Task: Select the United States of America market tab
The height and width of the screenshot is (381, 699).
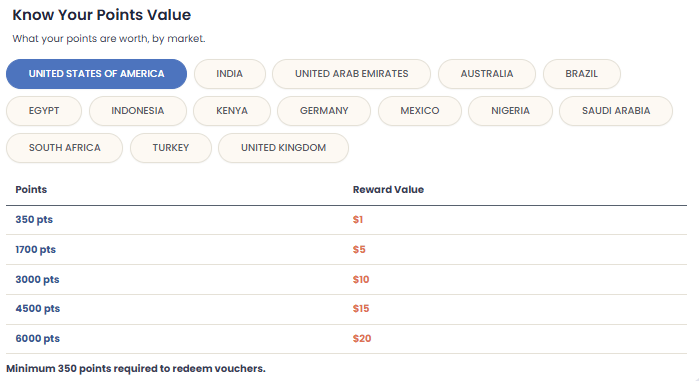Action: click(x=96, y=74)
